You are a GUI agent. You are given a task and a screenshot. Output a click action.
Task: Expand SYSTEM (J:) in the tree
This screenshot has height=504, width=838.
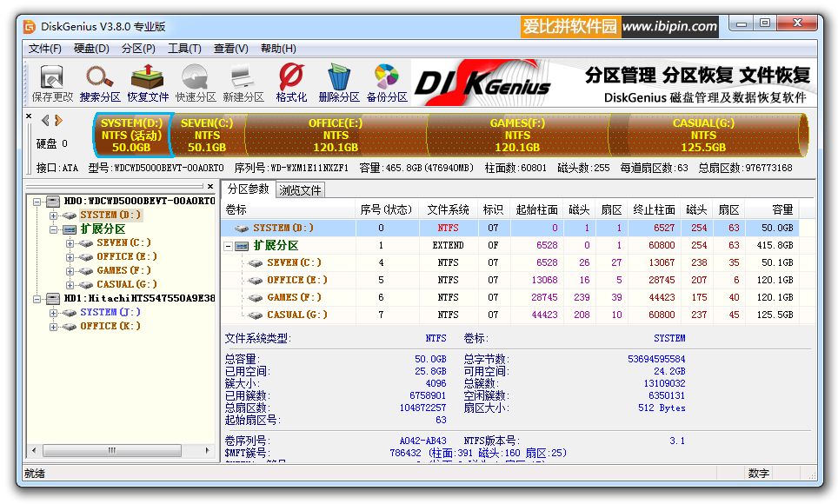tap(53, 313)
